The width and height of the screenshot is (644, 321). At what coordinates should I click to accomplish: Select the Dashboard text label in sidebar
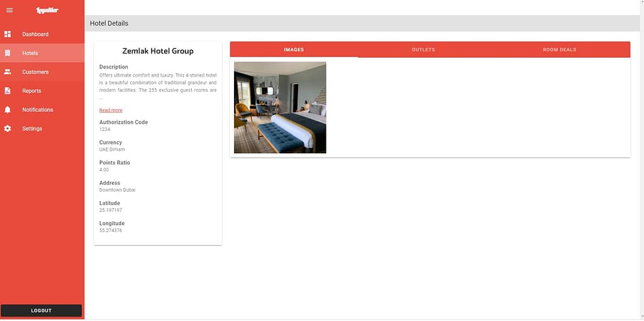click(35, 34)
